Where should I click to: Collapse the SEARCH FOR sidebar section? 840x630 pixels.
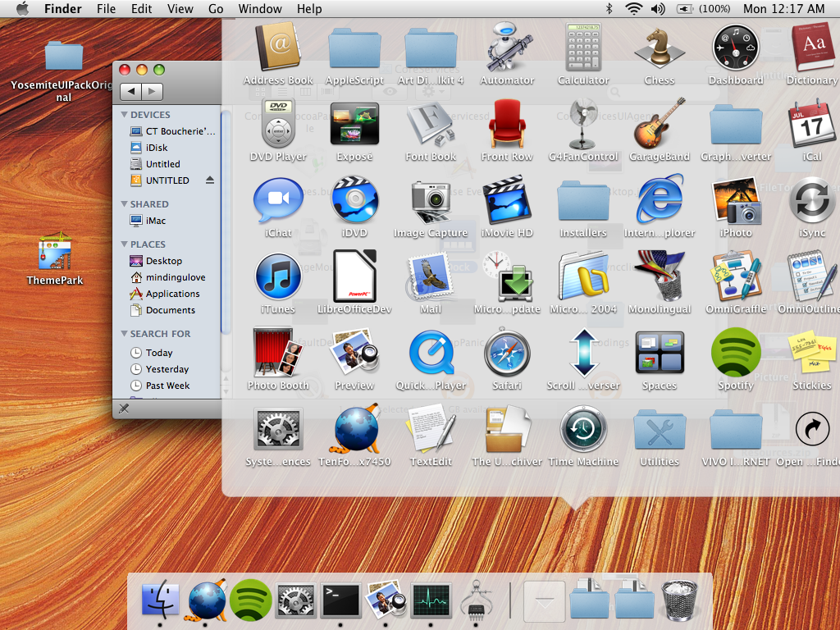(125, 334)
